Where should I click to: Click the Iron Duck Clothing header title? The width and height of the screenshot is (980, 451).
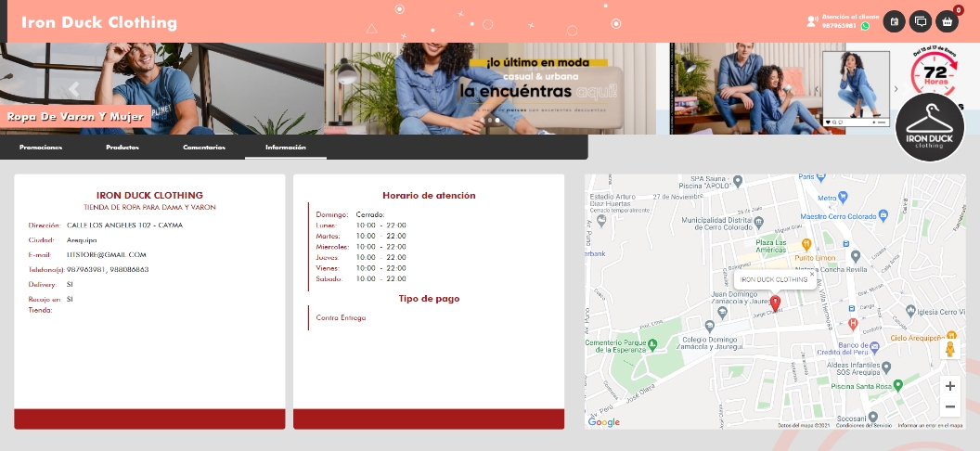(99, 22)
